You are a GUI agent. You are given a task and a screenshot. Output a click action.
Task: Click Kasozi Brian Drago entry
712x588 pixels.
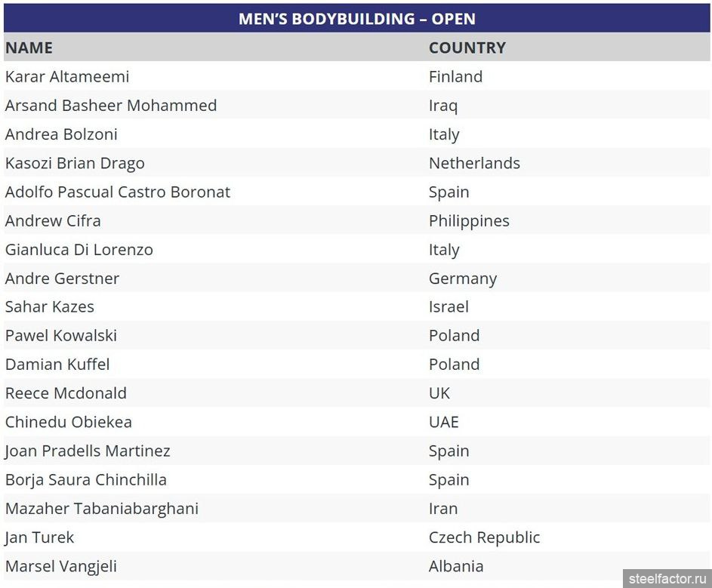point(75,163)
